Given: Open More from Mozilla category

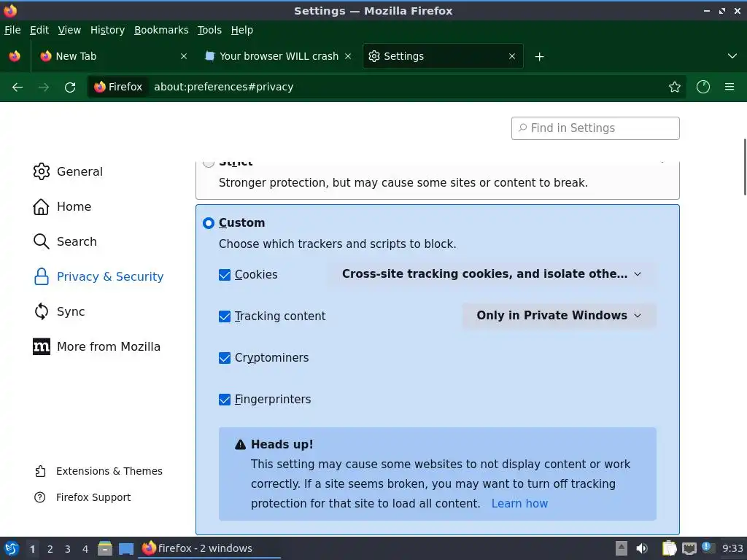Looking at the screenshot, I should (97, 346).
